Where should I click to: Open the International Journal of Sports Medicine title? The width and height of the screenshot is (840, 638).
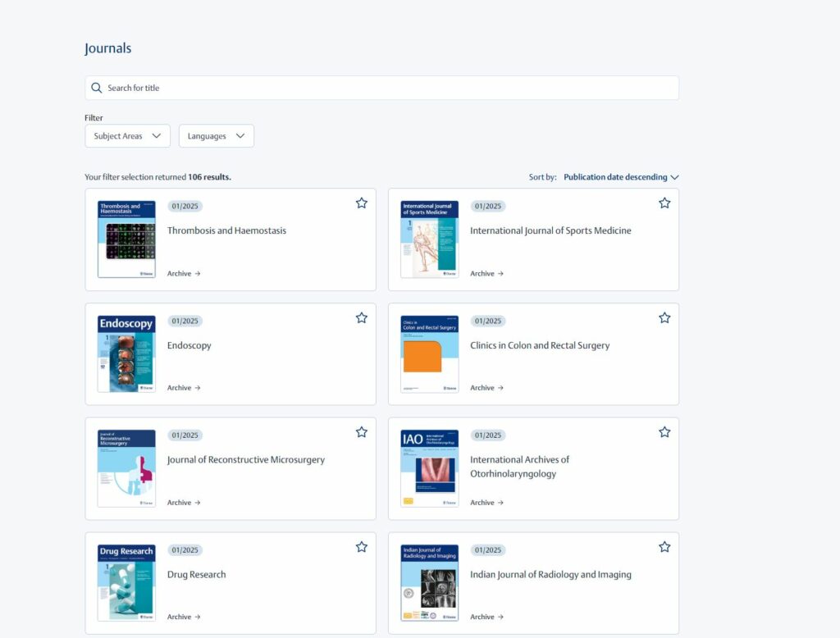[550, 230]
